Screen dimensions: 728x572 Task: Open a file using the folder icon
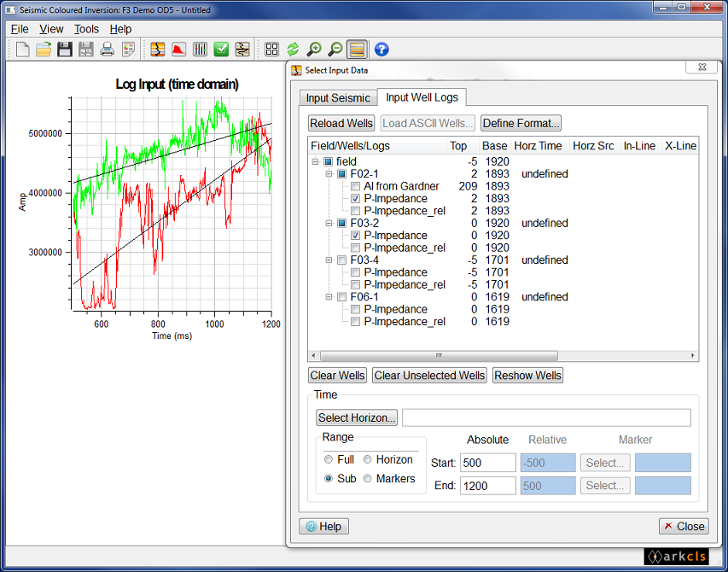coord(44,50)
